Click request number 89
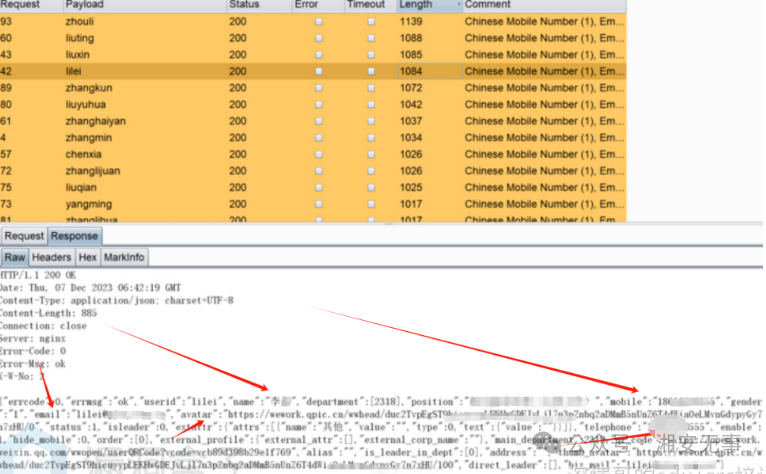766x474 pixels. click(x=6, y=88)
